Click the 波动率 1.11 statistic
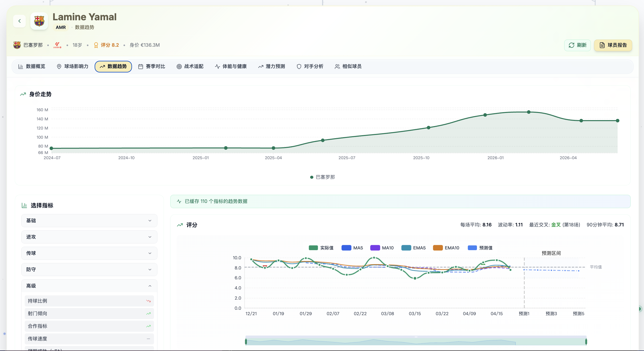 [510, 225]
